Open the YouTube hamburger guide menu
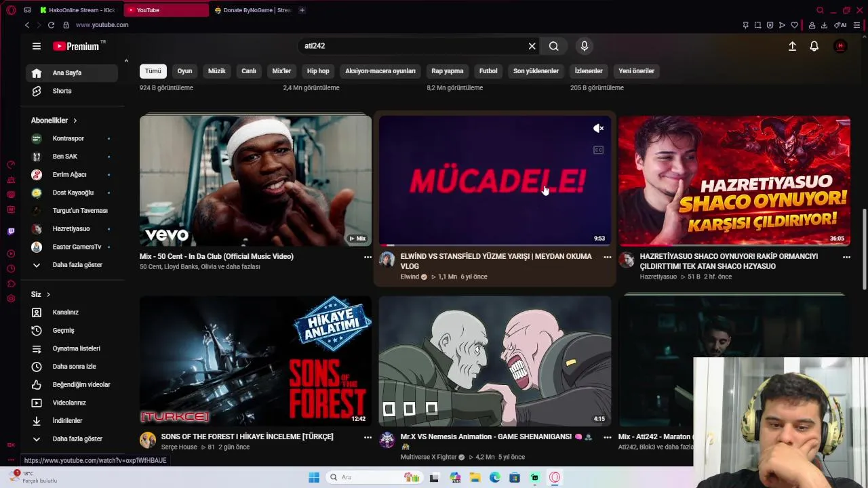This screenshot has height=488, width=868. point(37,46)
